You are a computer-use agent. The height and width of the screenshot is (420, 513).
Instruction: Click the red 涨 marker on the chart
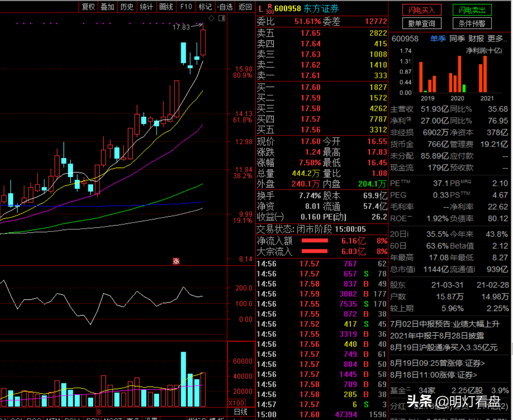(176, 261)
